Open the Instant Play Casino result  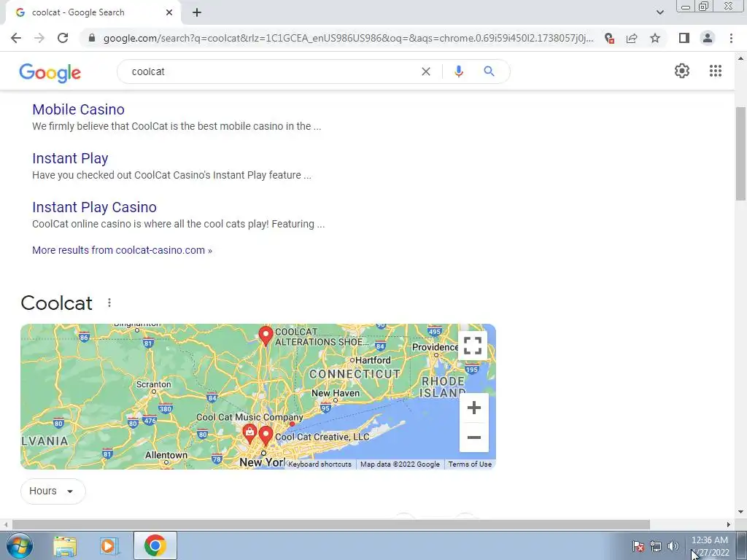pos(94,207)
